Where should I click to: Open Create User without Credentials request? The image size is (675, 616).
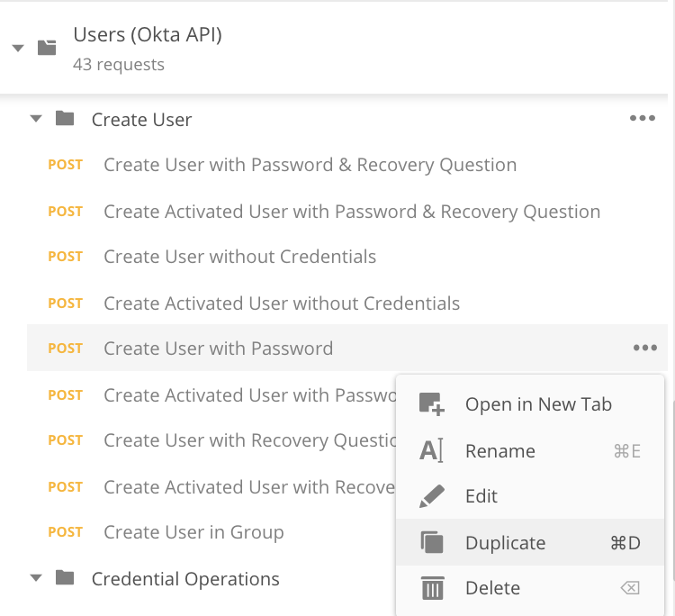pos(239,257)
